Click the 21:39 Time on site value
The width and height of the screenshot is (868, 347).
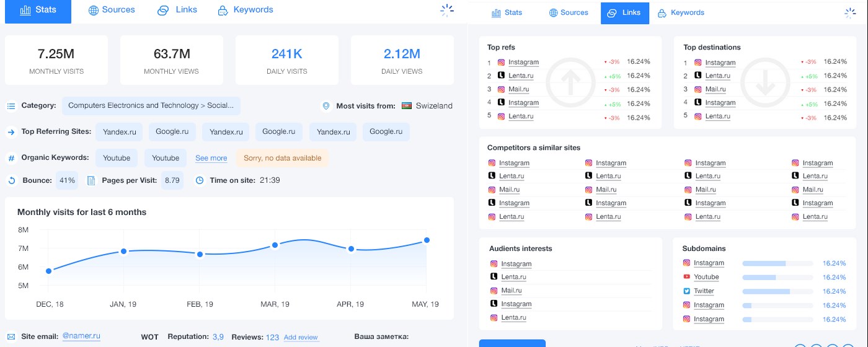point(270,180)
